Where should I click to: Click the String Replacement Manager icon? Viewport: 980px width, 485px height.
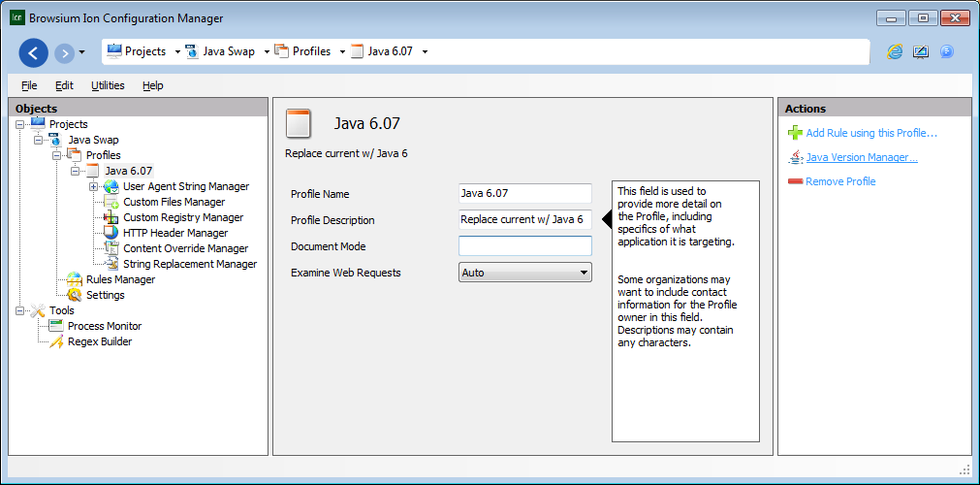(111, 264)
